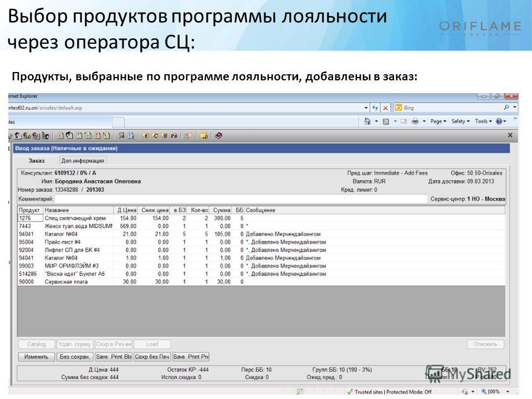Click the Изменить button
The width and height of the screenshot is (532, 399).
click(x=37, y=356)
